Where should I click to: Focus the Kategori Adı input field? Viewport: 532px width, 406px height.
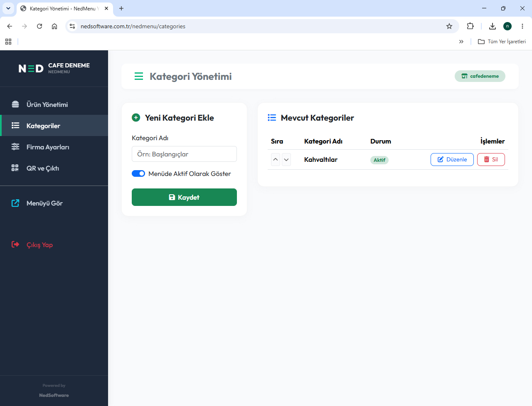[x=184, y=154]
